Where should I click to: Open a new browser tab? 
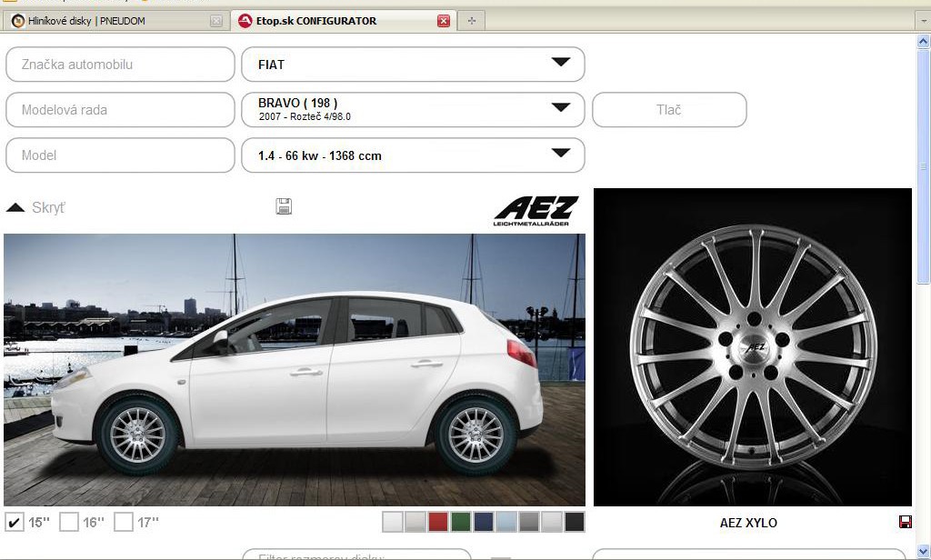pyautogui.click(x=472, y=21)
